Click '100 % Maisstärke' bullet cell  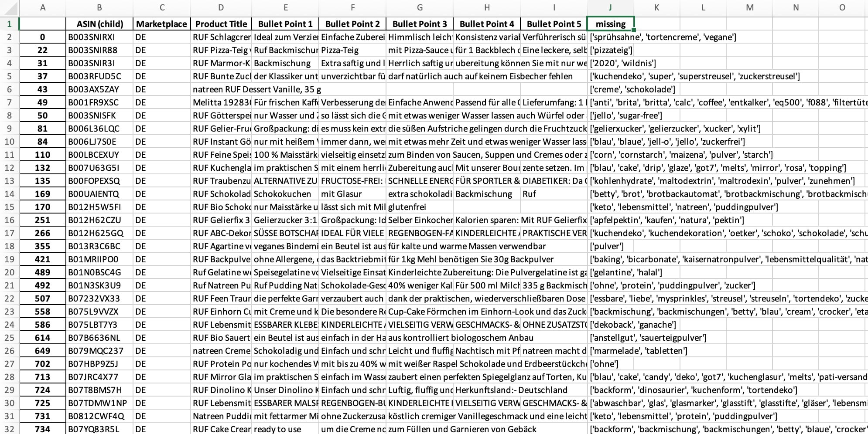pyautogui.click(x=285, y=155)
